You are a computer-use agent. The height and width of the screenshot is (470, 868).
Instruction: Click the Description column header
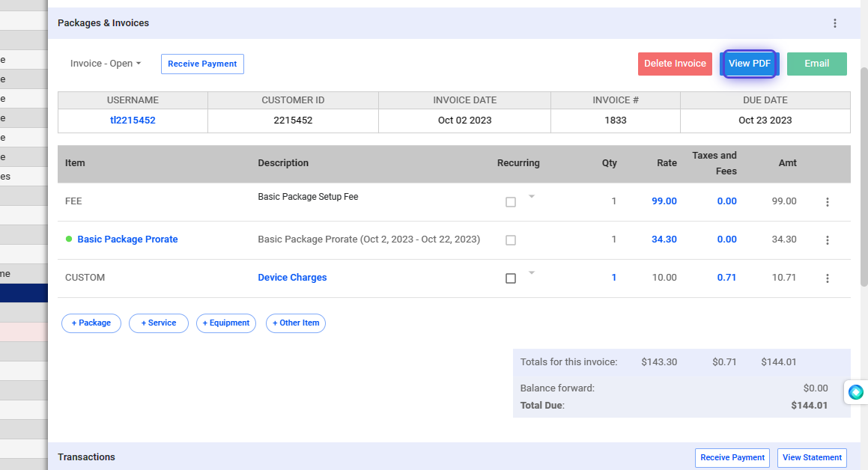(x=283, y=163)
